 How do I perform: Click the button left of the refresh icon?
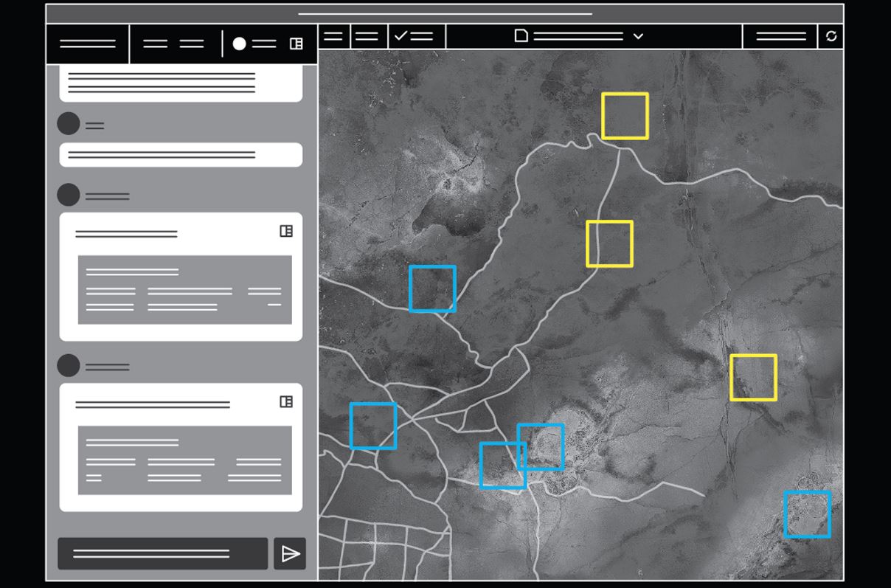pyautogui.click(x=780, y=36)
